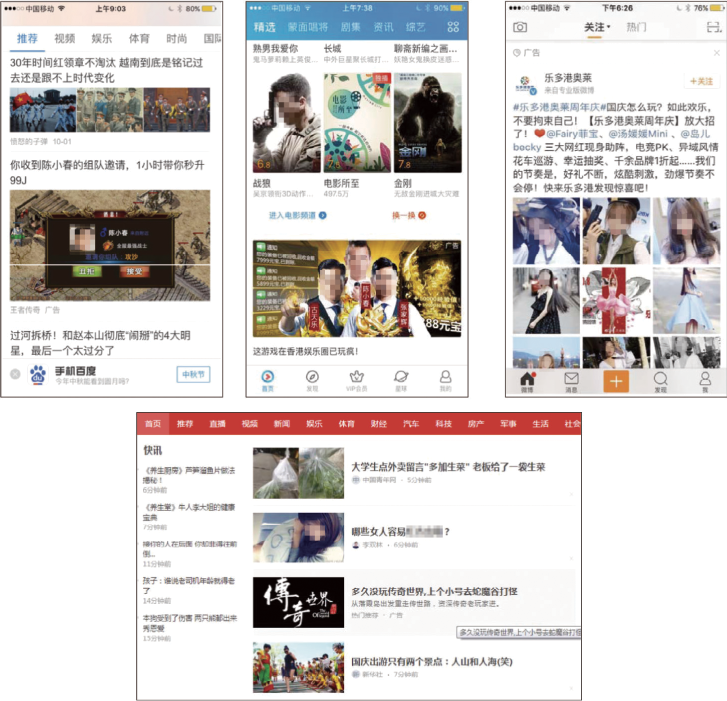Open the 星球 planet icon
This screenshot has height=701, width=727.
401,381
